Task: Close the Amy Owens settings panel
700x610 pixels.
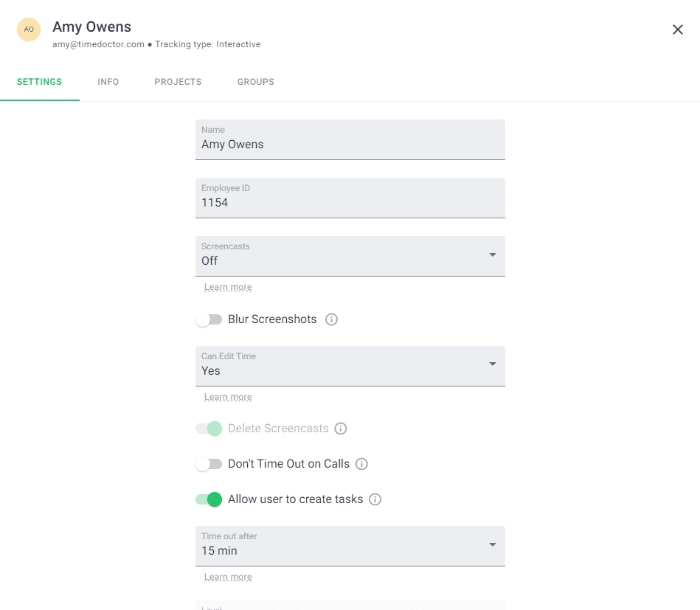Action: tap(677, 29)
